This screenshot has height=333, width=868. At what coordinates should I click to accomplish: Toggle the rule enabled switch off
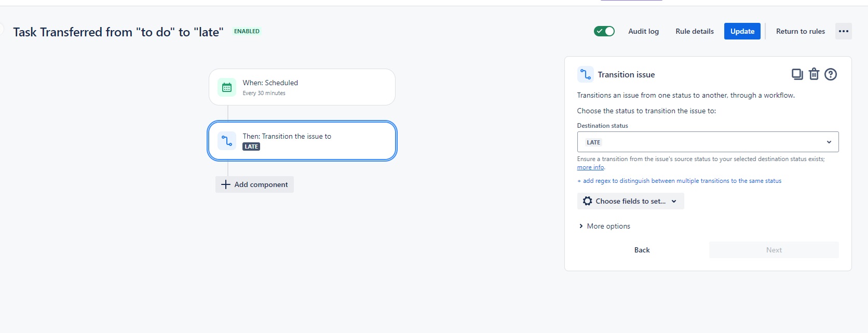pyautogui.click(x=604, y=31)
